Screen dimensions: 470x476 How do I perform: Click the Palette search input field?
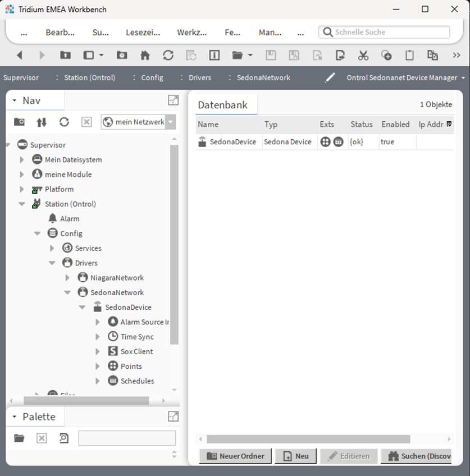[127, 438]
